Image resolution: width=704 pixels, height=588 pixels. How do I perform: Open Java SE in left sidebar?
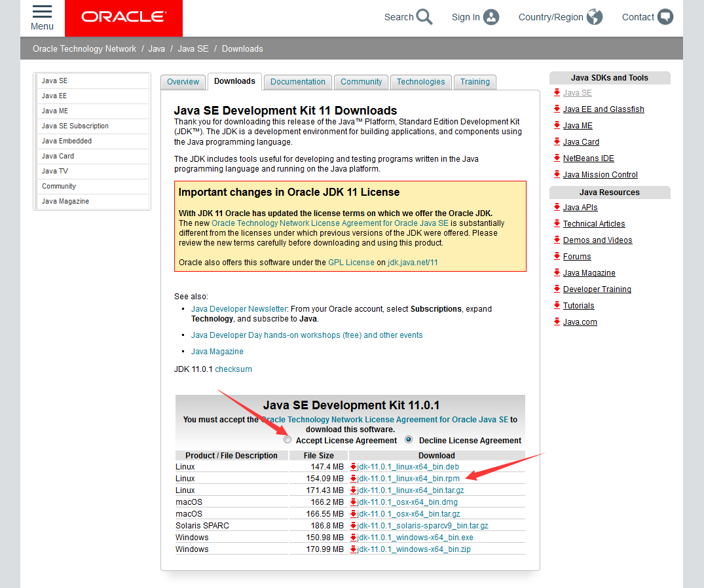coord(92,81)
